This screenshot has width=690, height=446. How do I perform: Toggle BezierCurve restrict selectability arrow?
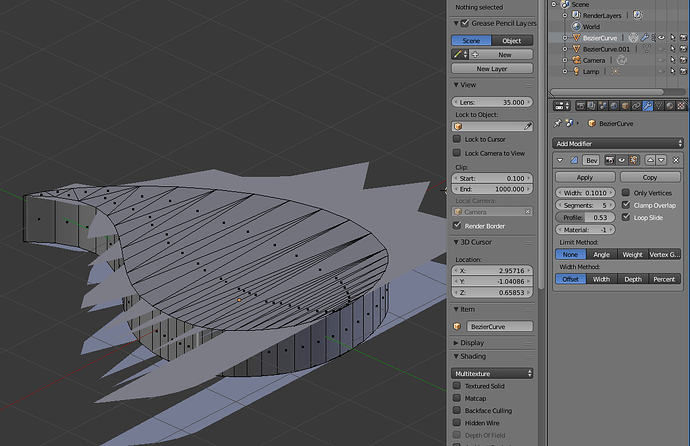pos(673,37)
